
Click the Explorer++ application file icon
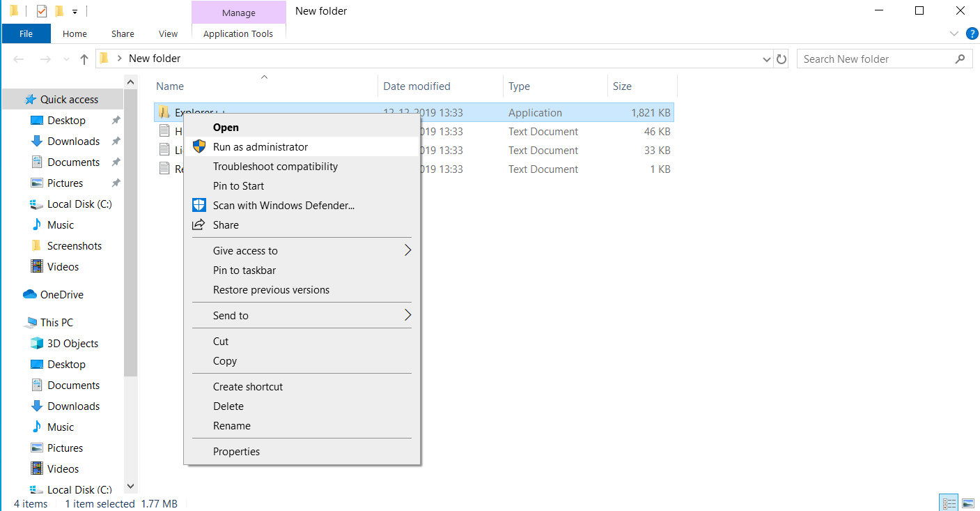pos(164,112)
